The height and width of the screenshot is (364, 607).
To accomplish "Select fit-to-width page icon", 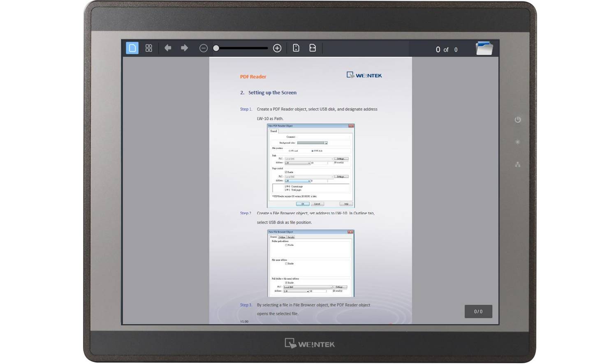I will (x=313, y=48).
